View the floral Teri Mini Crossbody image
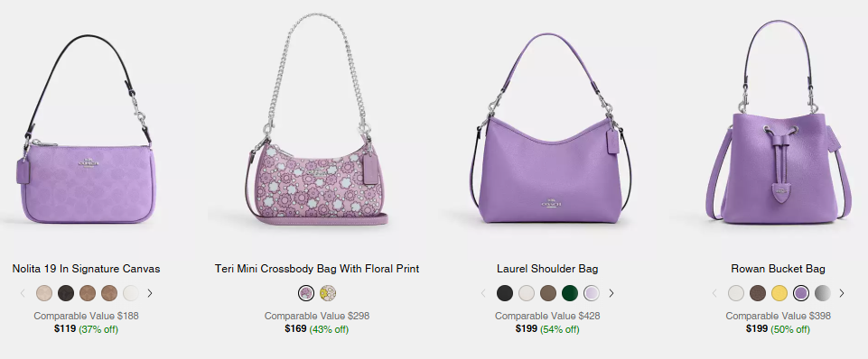 (x=317, y=119)
